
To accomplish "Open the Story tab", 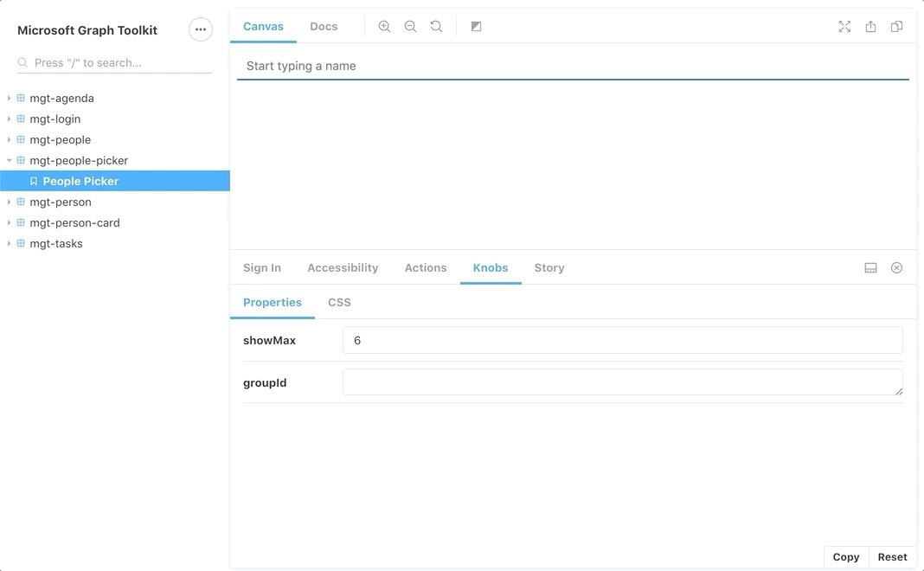I will [549, 268].
